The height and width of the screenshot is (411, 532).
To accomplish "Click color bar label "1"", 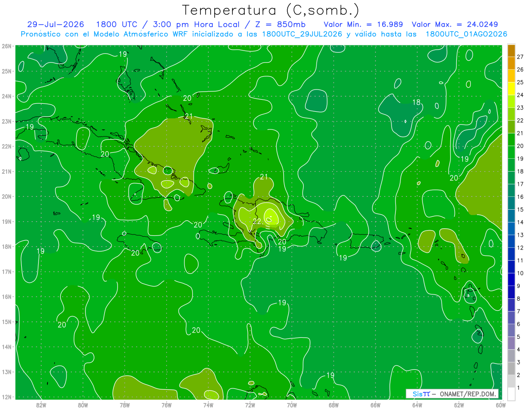I will pyautogui.click(x=518, y=388).
